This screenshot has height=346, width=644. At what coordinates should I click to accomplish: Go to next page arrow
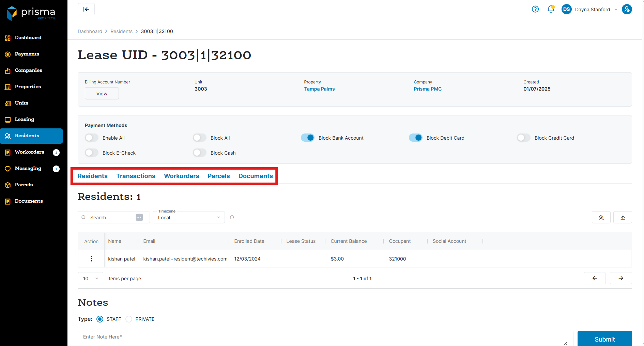pos(621,278)
